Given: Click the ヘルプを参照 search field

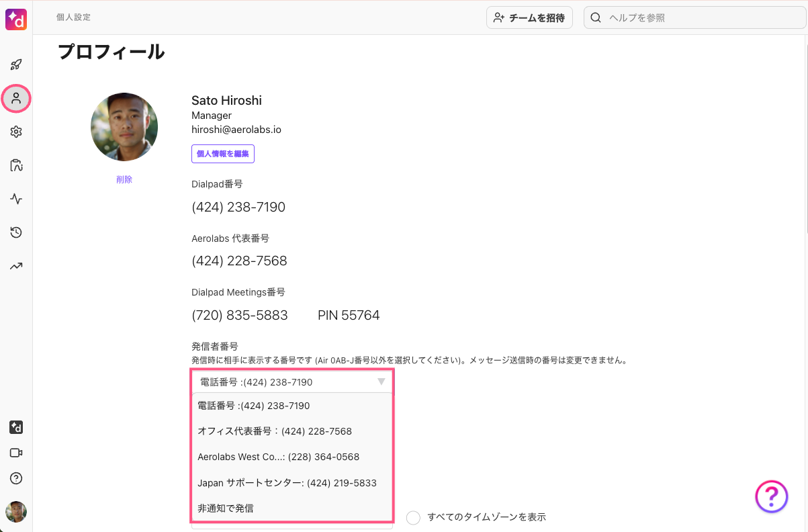Looking at the screenshot, I should [x=694, y=17].
